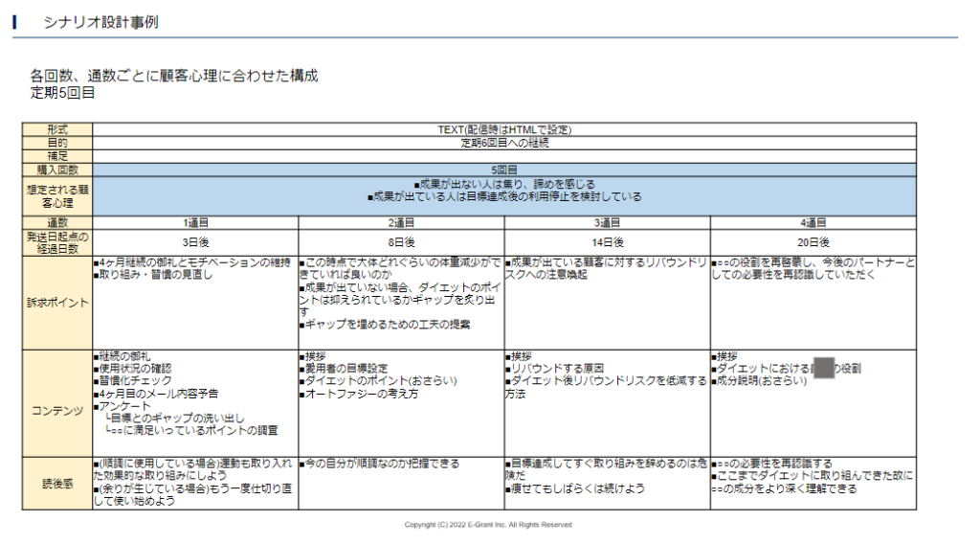This screenshot has width=980, height=544.
Task: Select the TEXT(配信時はHTMLで設定) cell
Action: tap(504, 129)
